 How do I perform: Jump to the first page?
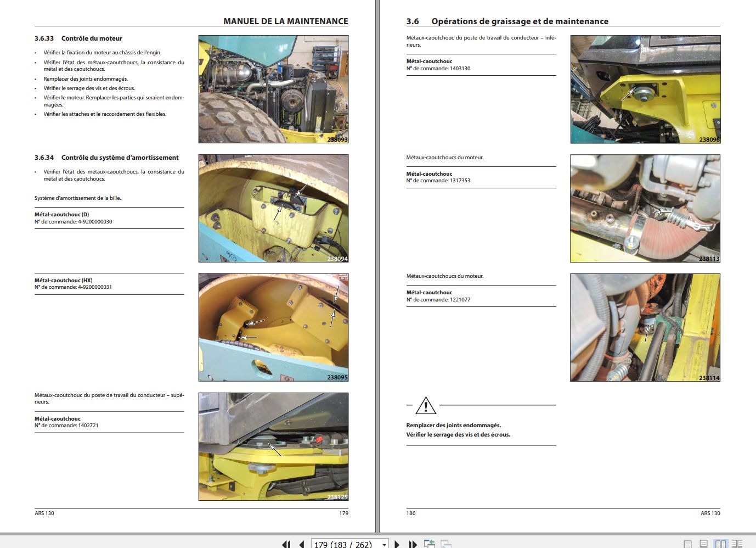286,544
